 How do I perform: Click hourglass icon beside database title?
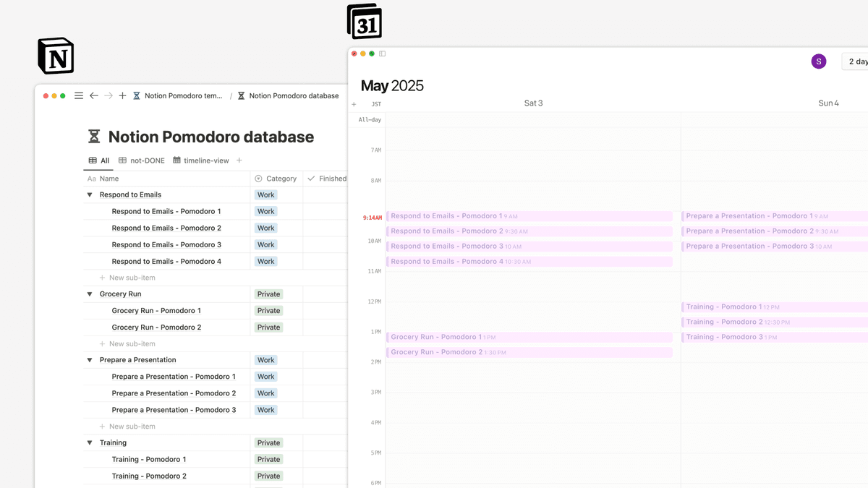click(94, 137)
